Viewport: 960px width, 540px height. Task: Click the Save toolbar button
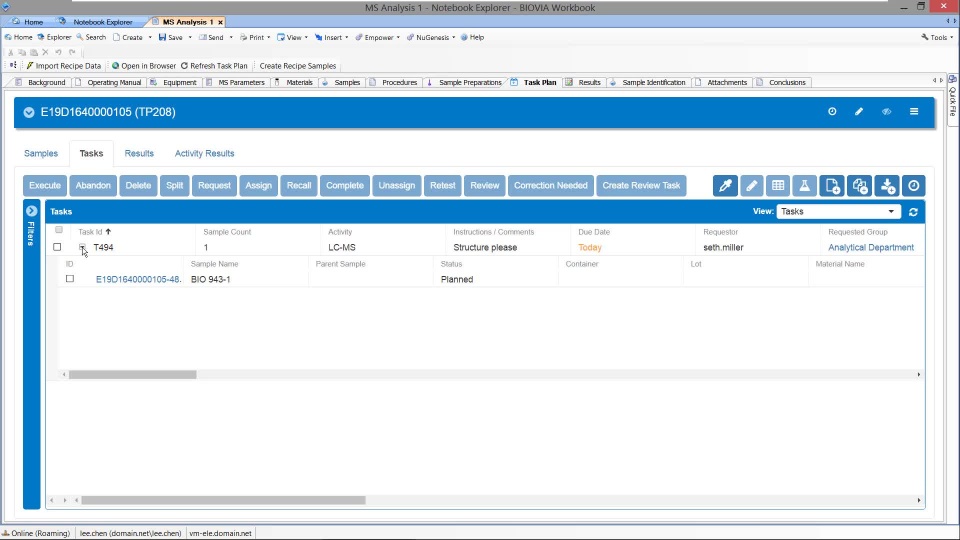(171, 37)
